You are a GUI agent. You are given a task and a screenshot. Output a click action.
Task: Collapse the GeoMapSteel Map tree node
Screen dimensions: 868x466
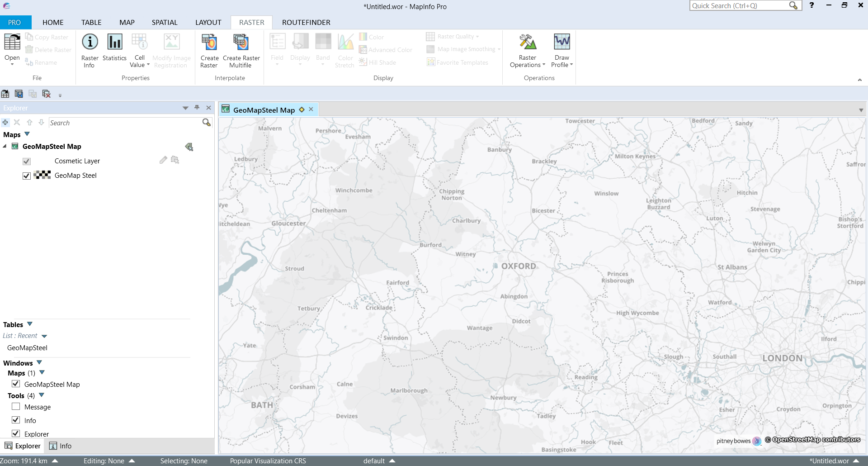5,146
